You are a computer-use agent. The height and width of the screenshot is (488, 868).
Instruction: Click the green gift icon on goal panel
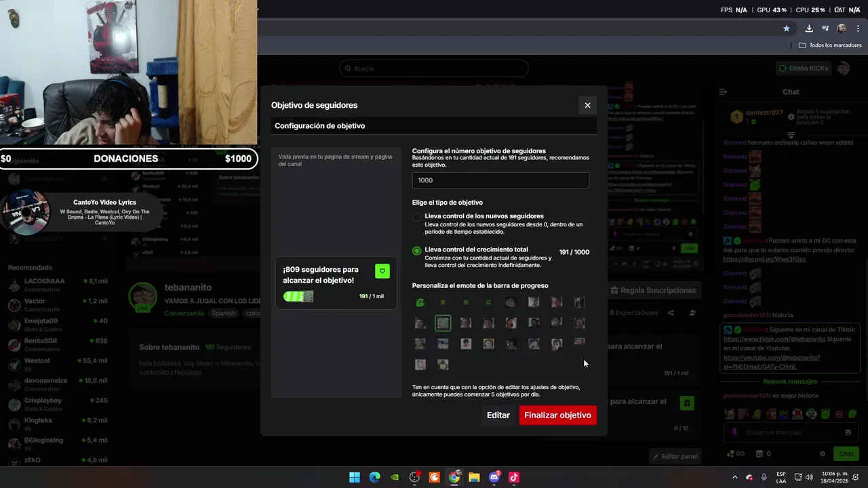687,403
